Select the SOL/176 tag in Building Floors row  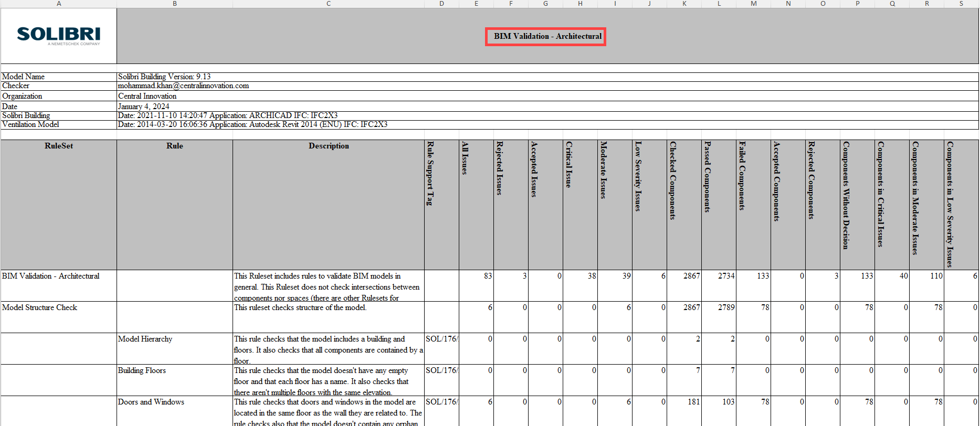(441, 380)
